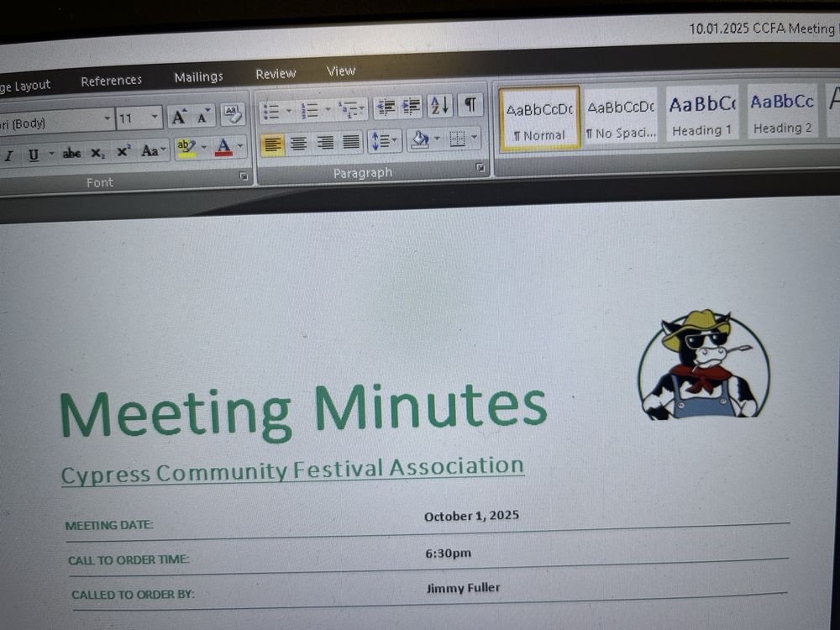Select the Strikethrough formatting icon
This screenshot has height=630, width=840.
(x=73, y=152)
